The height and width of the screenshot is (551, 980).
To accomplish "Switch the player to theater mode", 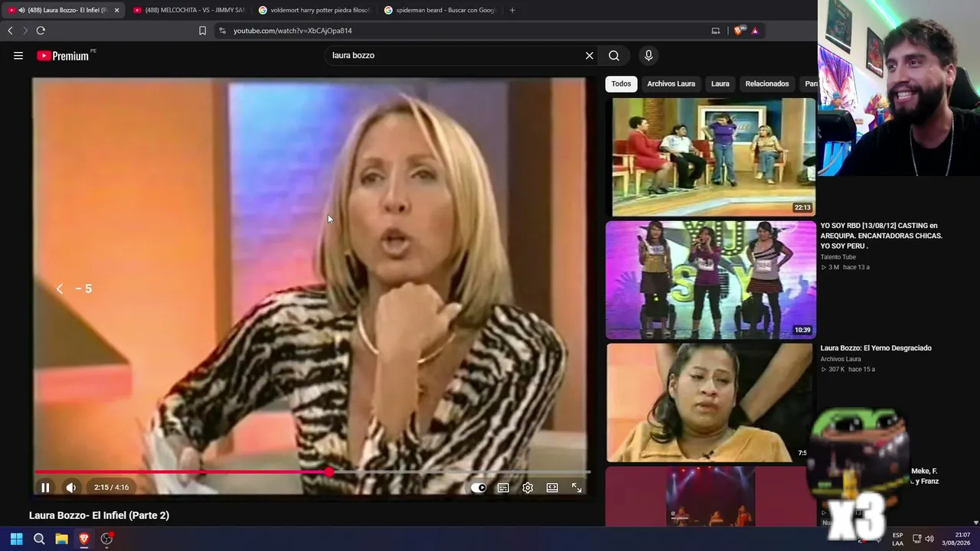I will coord(552,487).
